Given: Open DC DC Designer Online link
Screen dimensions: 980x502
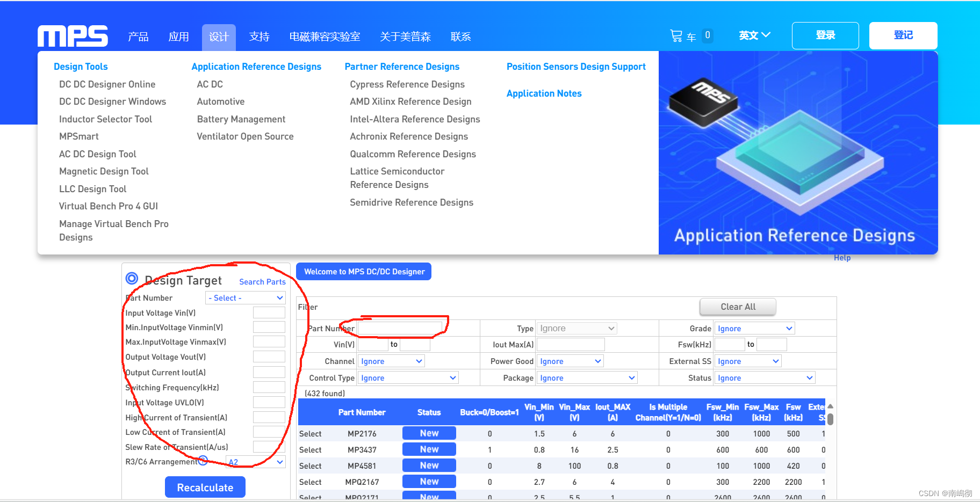Looking at the screenshot, I should point(107,84).
